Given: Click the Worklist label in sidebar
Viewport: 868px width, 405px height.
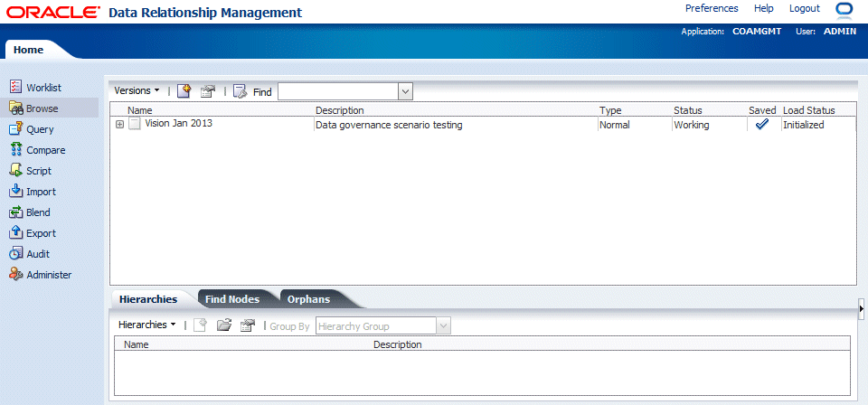Looking at the screenshot, I should coord(43,88).
